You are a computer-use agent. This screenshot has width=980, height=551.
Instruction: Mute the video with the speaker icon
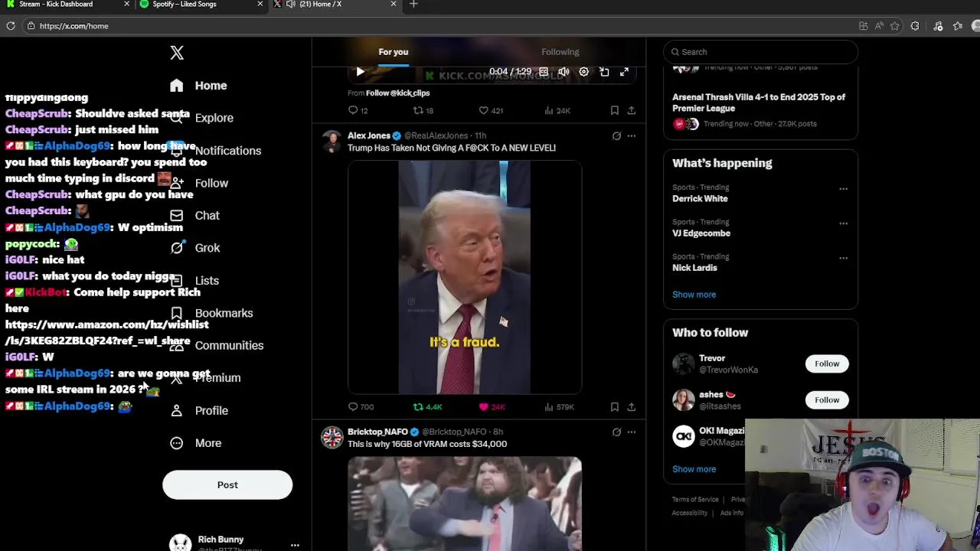click(563, 72)
